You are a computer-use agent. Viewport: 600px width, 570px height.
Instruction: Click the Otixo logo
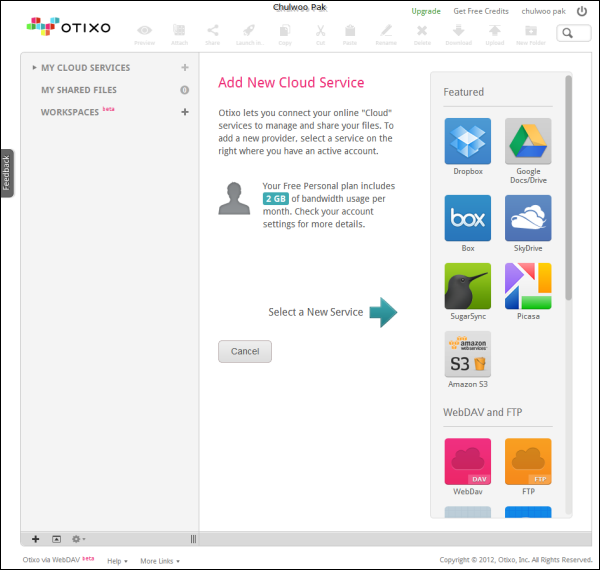(68, 27)
